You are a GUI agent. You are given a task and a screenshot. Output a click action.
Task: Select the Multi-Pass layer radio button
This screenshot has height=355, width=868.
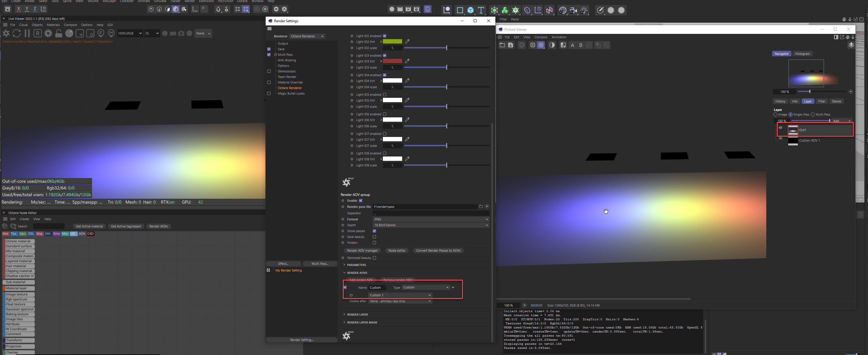point(813,114)
